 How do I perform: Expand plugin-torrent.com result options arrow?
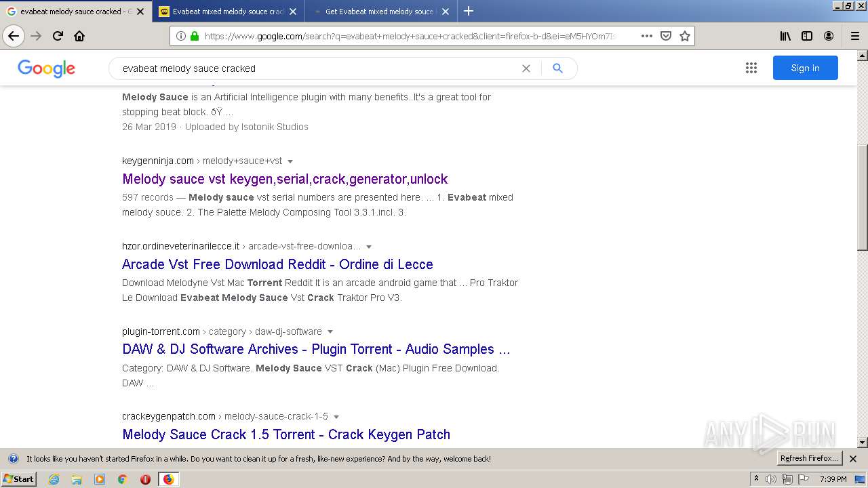[x=330, y=332]
